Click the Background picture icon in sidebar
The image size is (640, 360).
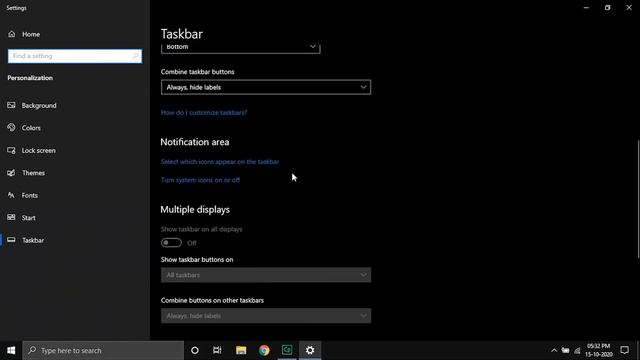pos(11,105)
